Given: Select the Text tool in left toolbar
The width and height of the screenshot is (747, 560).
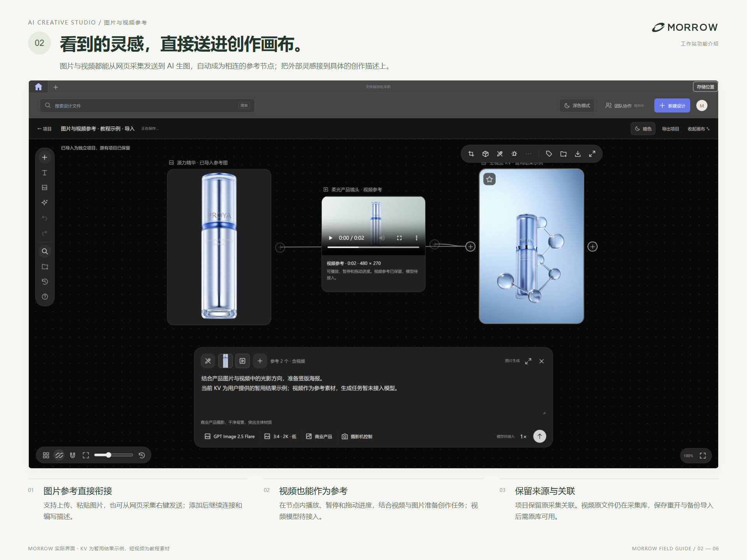Looking at the screenshot, I should 45,173.
